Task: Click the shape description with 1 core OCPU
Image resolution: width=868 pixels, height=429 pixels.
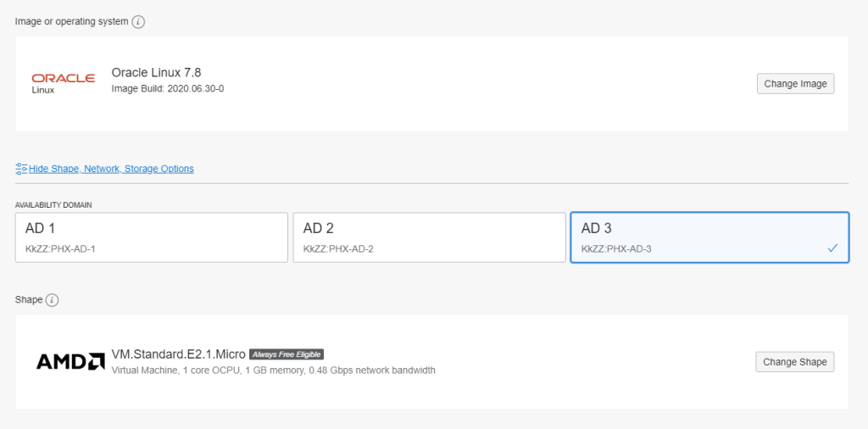Action: tap(274, 370)
